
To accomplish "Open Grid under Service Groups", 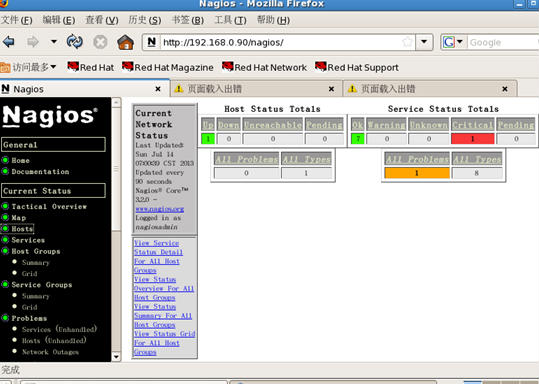I will click(30, 307).
